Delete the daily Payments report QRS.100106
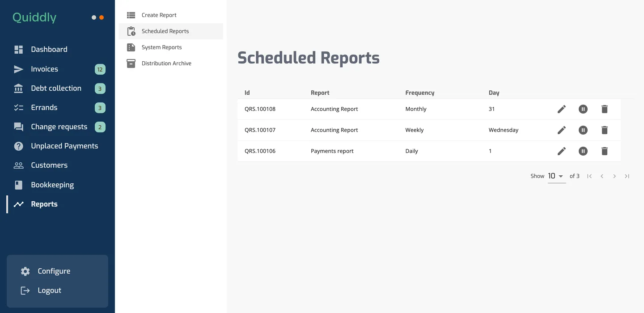644x313 pixels. click(x=605, y=151)
